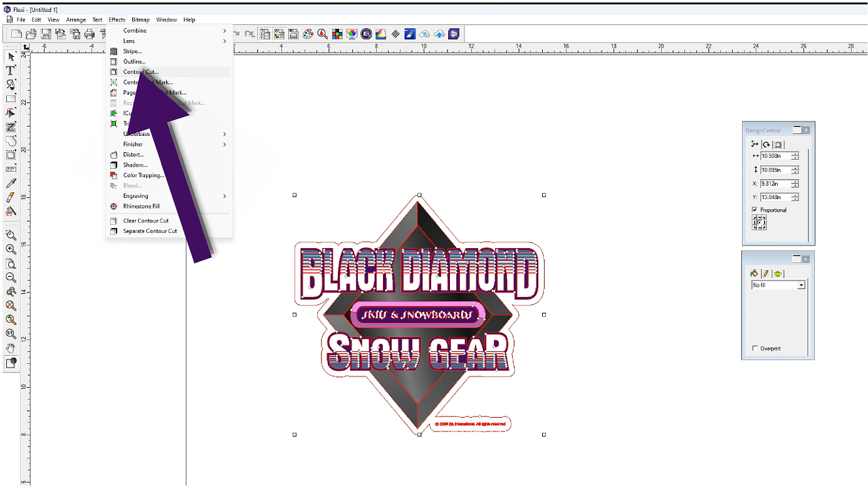
Task: Save the document via toolbar
Action: click(x=46, y=34)
